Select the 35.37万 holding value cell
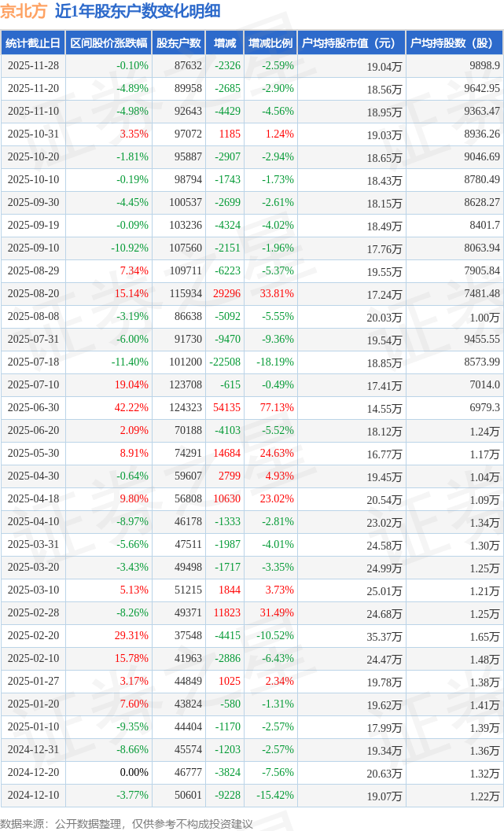The height and width of the screenshot is (831, 504). click(x=384, y=636)
